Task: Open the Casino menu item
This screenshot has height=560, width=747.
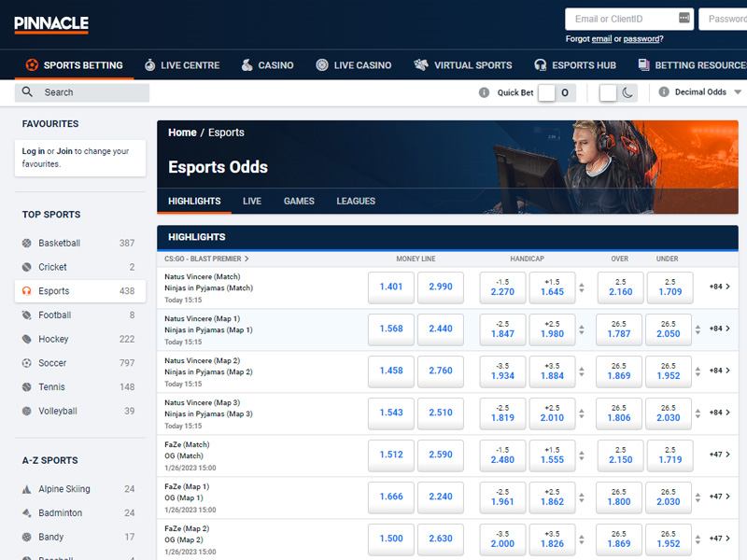Action: (x=267, y=65)
